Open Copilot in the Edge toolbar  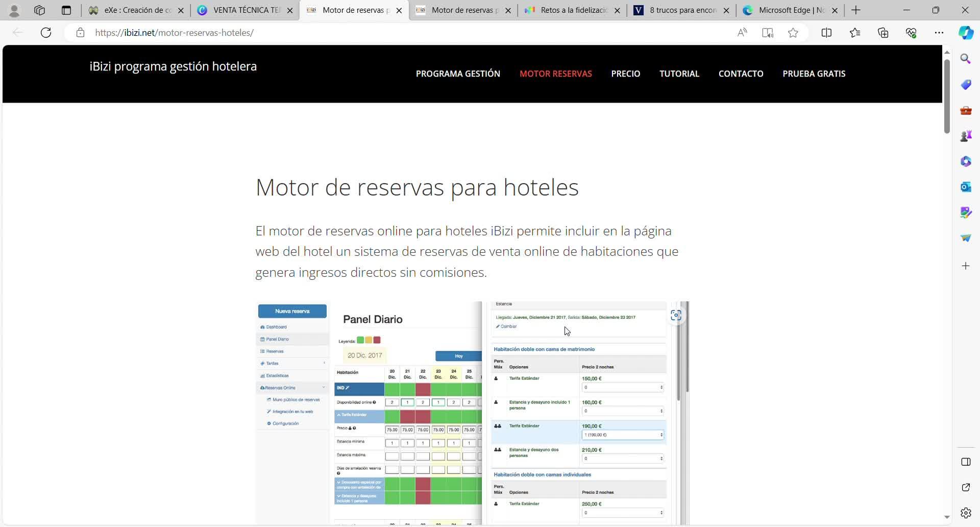966,33
